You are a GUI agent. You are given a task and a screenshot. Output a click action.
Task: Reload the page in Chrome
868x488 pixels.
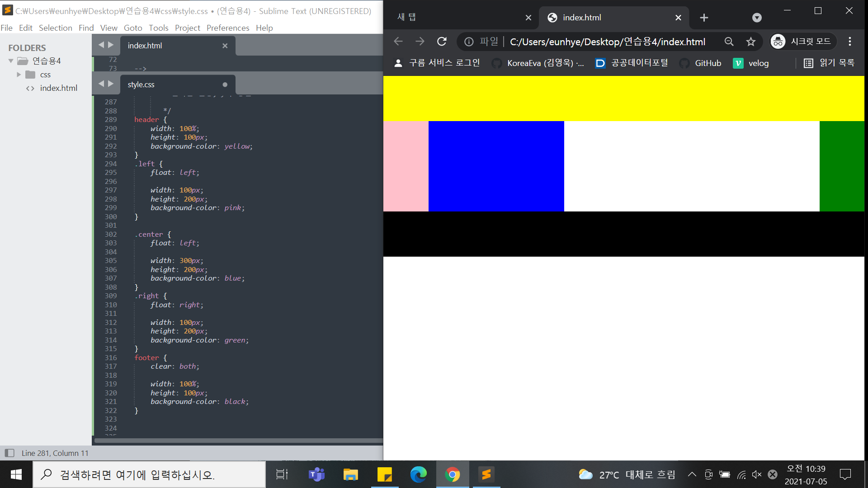(x=442, y=42)
